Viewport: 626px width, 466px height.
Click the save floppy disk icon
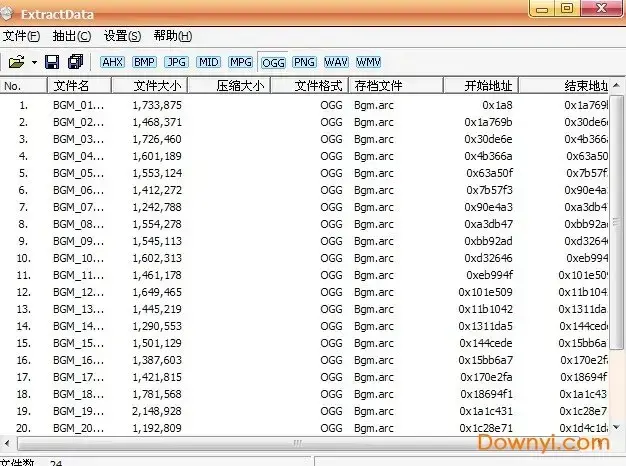tap(52, 62)
